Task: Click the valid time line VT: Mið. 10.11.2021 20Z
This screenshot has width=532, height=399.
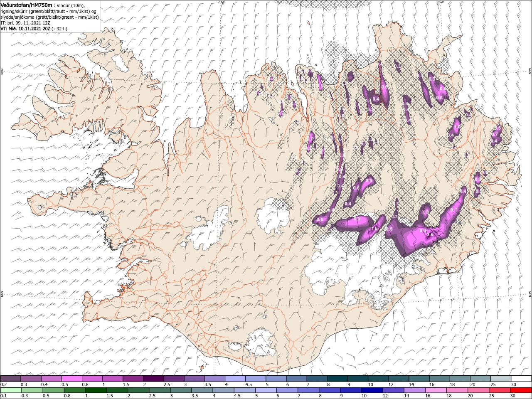Action: coord(26,29)
